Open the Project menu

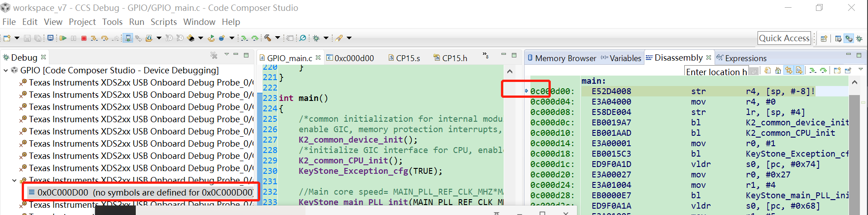tap(82, 22)
